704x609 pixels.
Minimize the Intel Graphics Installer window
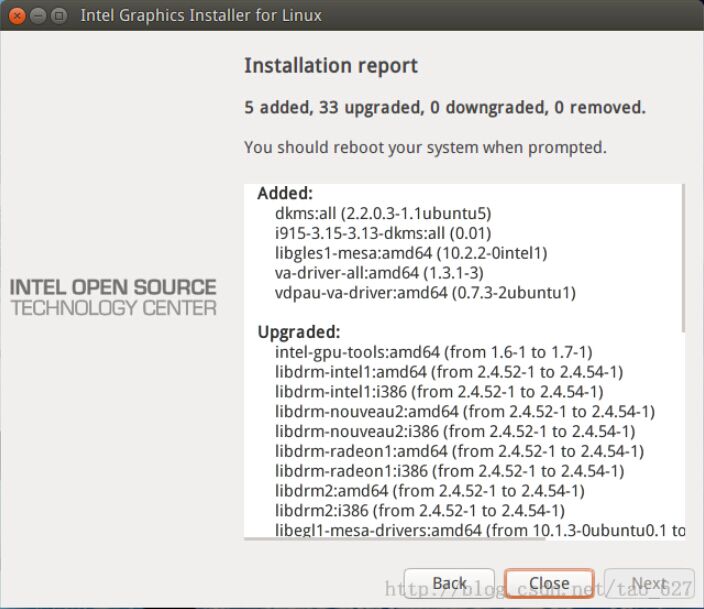[38, 16]
